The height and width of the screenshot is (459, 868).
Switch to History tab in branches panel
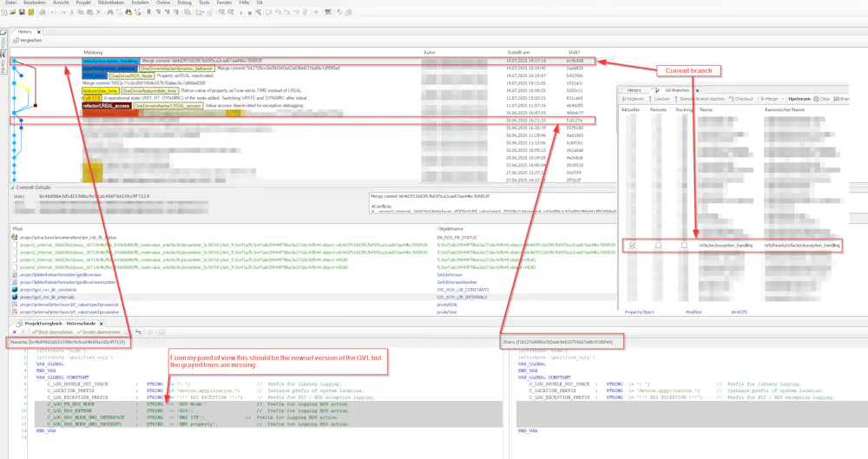pyautogui.click(x=635, y=90)
